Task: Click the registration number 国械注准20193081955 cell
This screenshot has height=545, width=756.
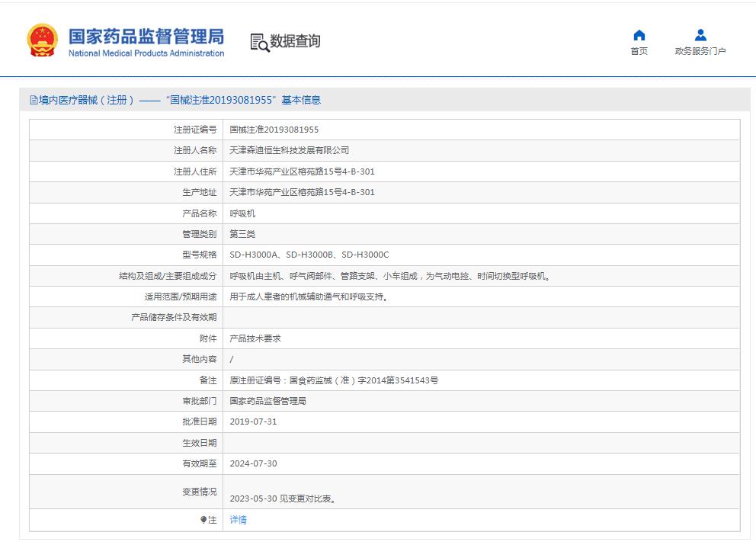Action: coord(274,130)
